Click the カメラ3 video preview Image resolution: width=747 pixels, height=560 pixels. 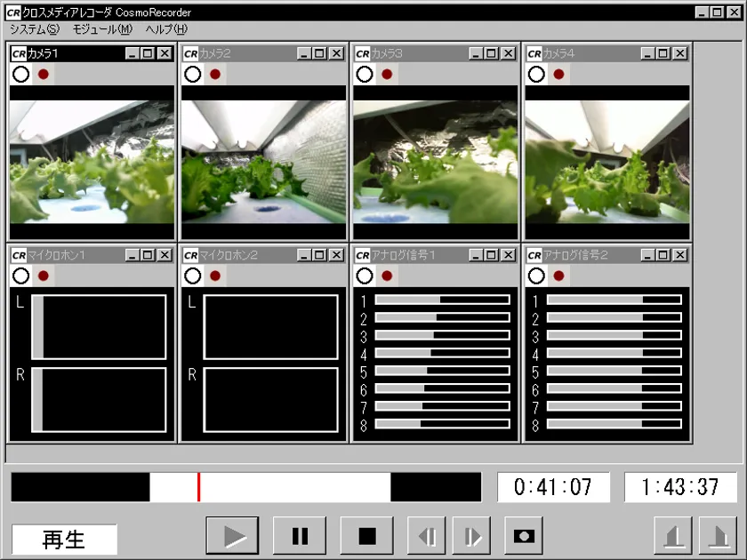tap(436, 162)
